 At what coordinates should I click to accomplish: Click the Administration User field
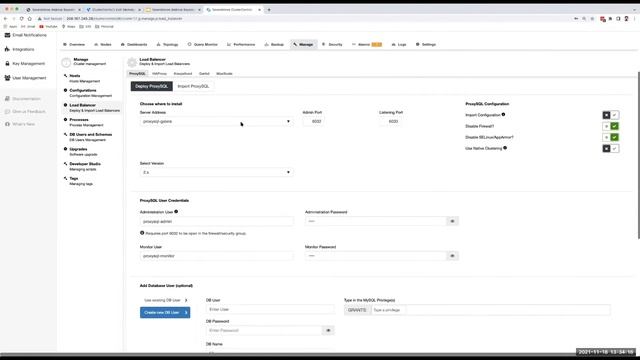[x=216, y=222]
